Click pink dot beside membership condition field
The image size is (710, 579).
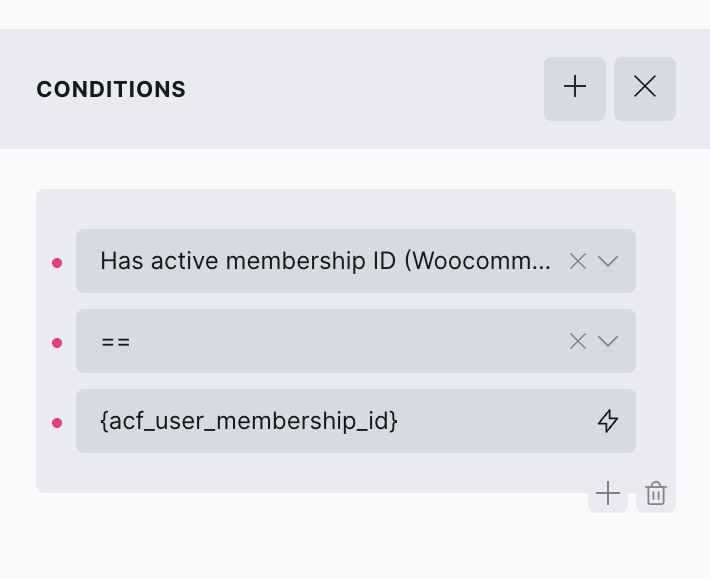tap(57, 262)
